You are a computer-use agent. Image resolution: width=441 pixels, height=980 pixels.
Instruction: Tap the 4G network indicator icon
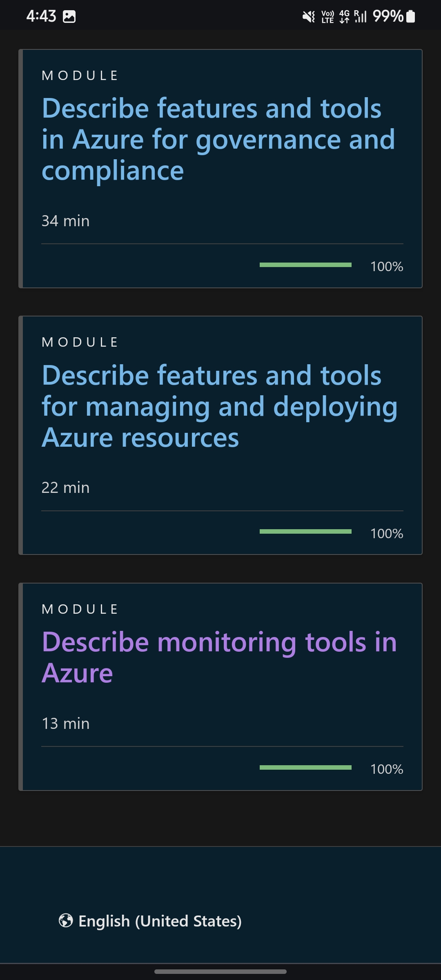[x=343, y=16]
